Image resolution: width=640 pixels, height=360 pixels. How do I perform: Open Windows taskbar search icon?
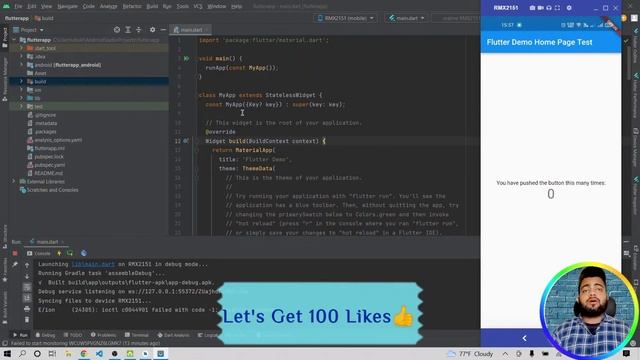point(22,353)
